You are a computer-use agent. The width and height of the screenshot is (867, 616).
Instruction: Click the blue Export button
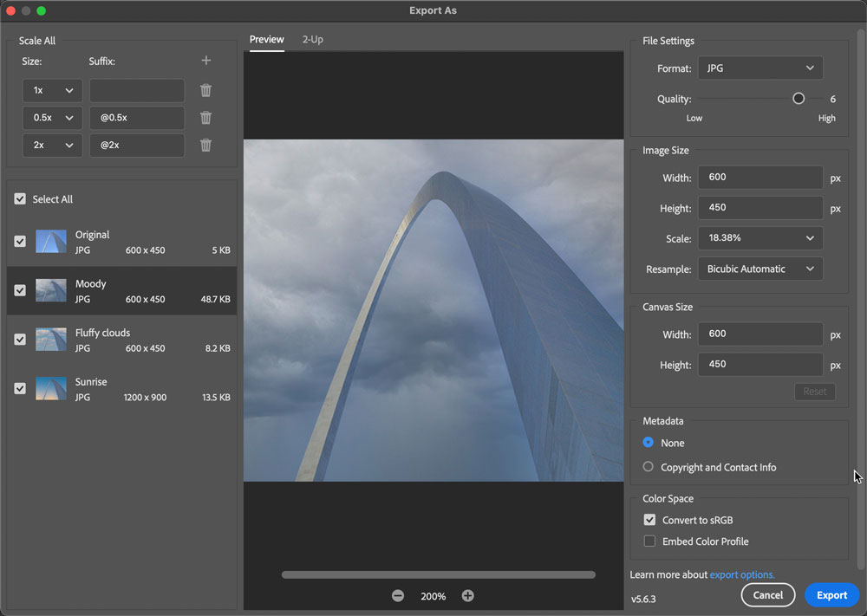point(831,595)
